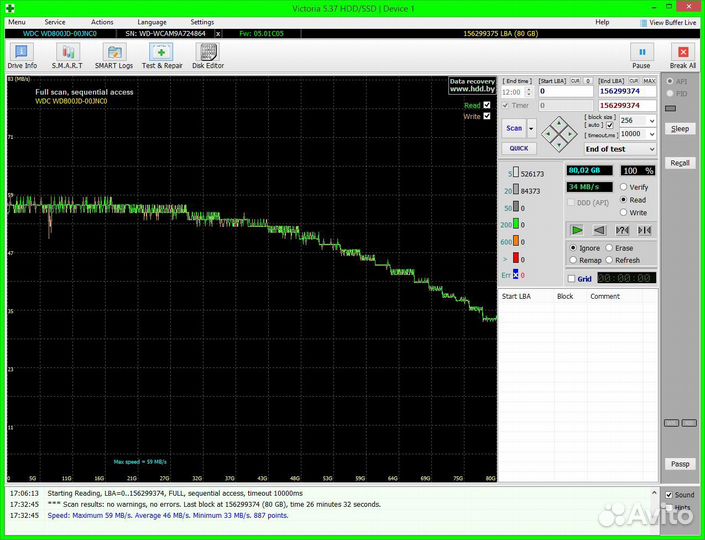Image resolution: width=705 pixels, height=540 pixels.
Task: Open the Actions menu
Action: pos(102,21)
